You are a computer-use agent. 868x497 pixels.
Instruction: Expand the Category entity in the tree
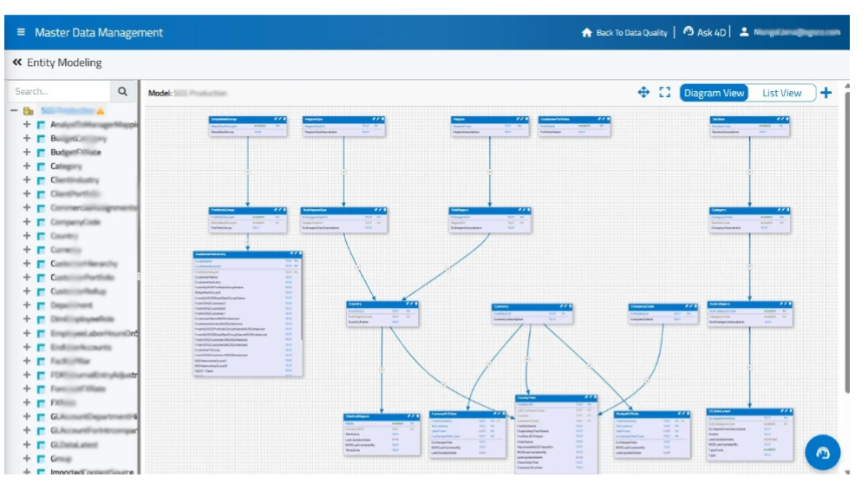click(x=27, y=167)
